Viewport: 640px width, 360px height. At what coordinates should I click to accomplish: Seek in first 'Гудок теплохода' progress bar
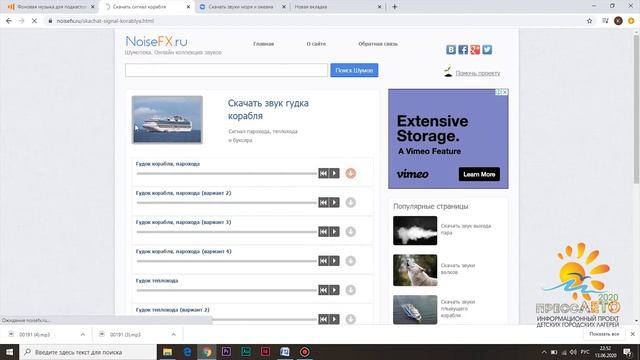click(227, 290)
